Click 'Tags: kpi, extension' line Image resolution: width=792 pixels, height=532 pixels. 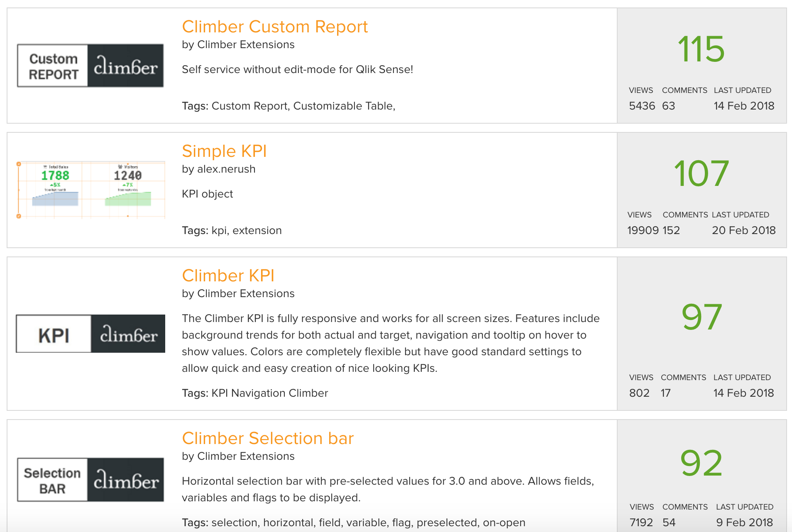click(x=232, y=231)
